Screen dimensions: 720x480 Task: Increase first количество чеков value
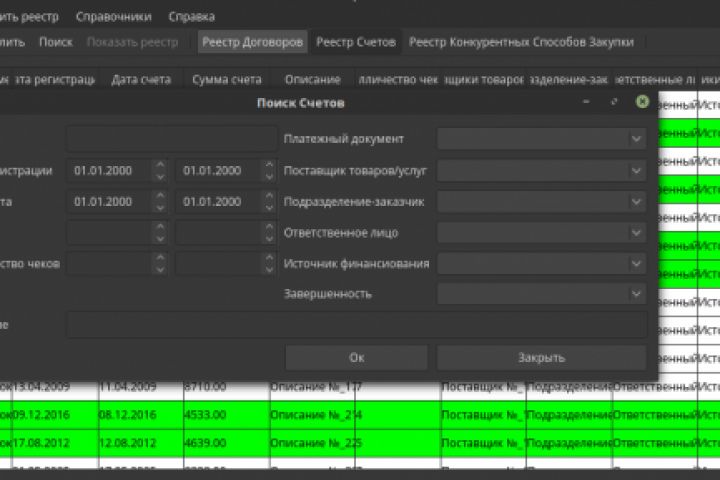tap(160, 258)
